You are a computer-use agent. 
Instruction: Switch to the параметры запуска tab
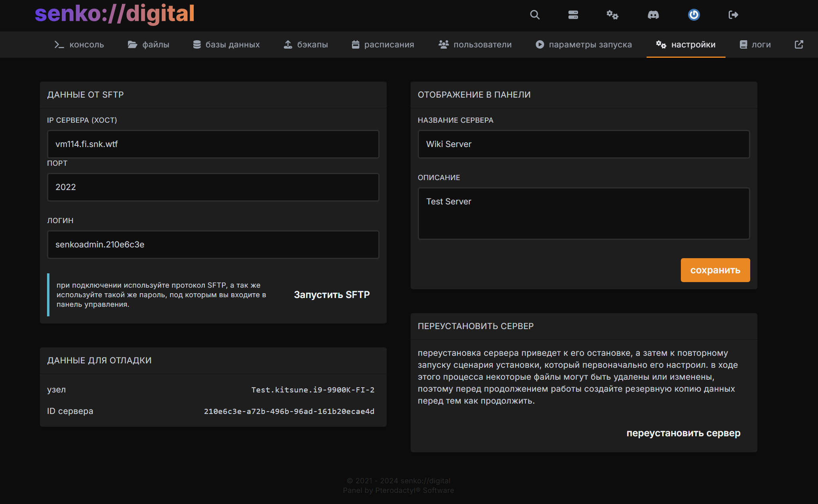[x=584, y=45]
